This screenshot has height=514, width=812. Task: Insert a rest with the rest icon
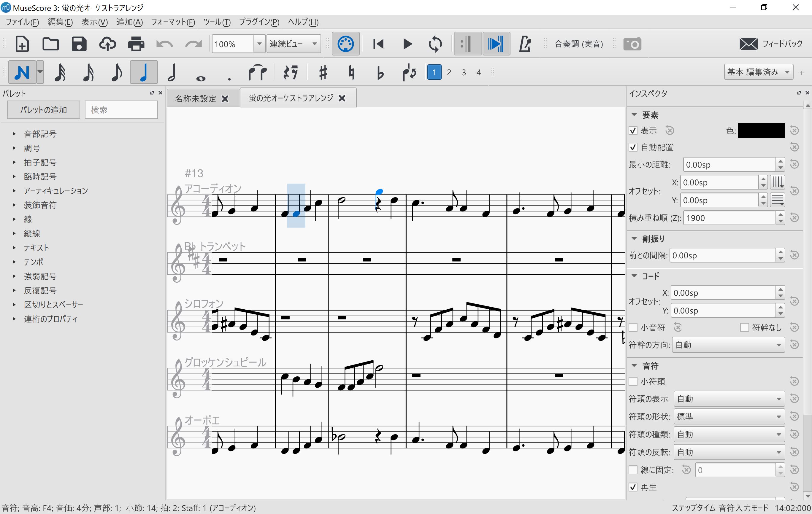pyautogui.click(x=291, y=72)
